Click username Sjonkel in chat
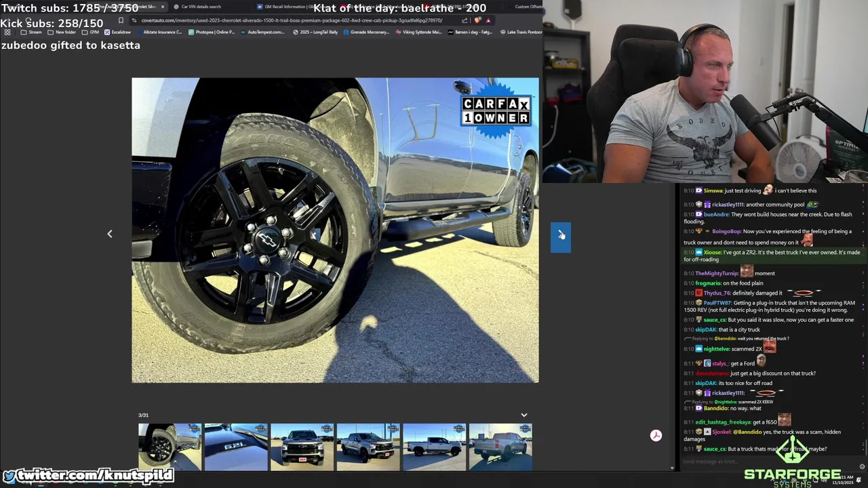 (721, 432)
